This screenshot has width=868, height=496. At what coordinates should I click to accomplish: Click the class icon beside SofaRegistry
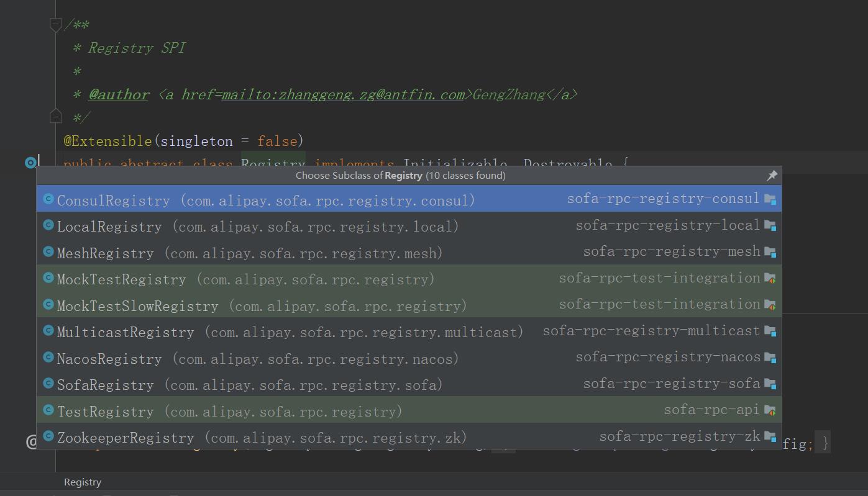(x=48, y=384)
